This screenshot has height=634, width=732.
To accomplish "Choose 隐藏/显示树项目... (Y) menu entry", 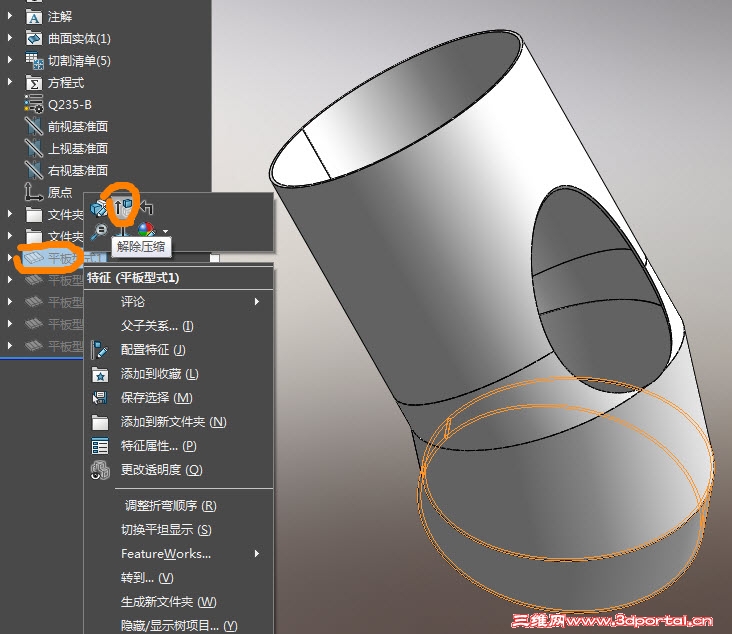I will (179, 626).
